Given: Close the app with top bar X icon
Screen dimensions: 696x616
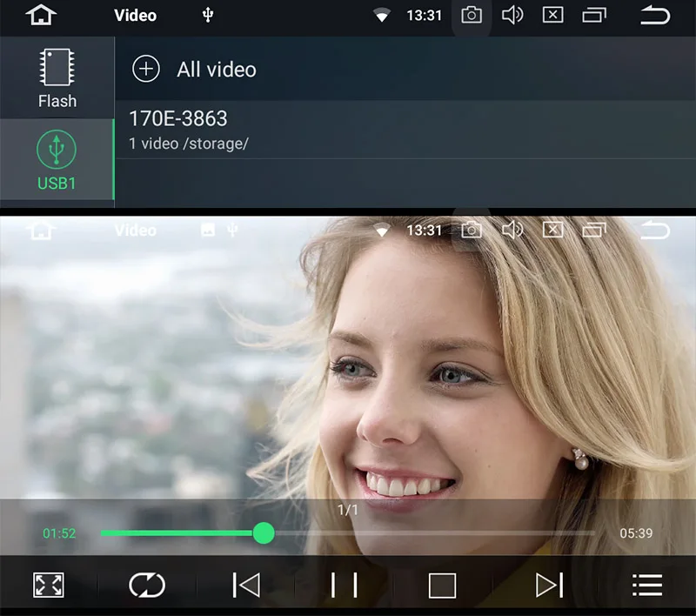Looking at the screenshot, I should (x=553, y=15).
